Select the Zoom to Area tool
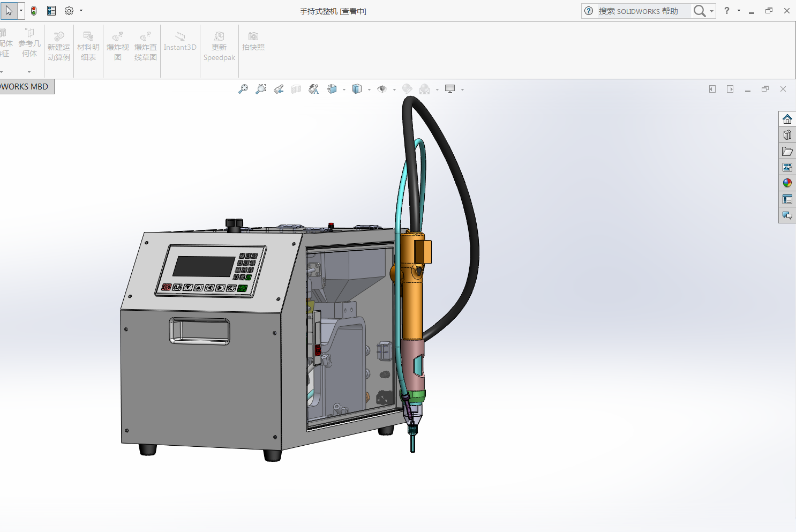Image resolution: width=796 pixels, height=532 pixels. 261,89
